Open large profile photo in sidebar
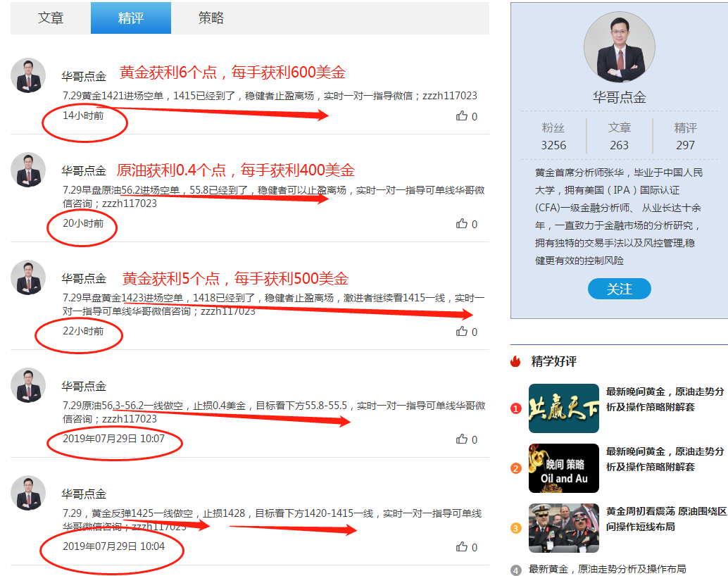Screen dimensions: 728x576 pyautogui.click(x=620, y=47)
